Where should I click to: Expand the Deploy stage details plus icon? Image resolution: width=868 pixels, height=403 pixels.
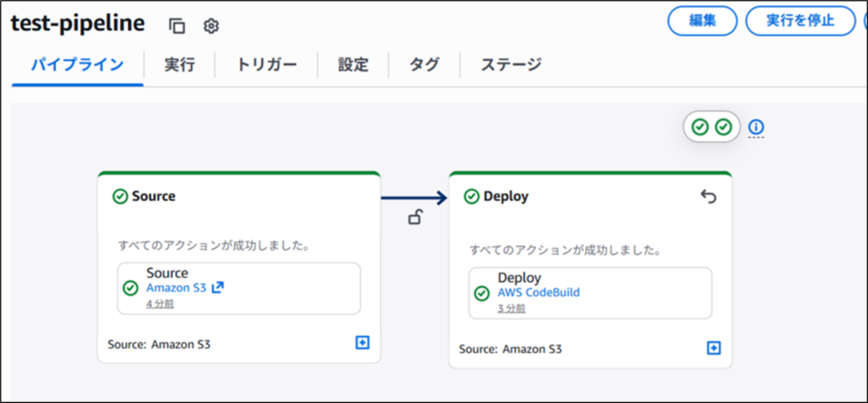[714, 348]
